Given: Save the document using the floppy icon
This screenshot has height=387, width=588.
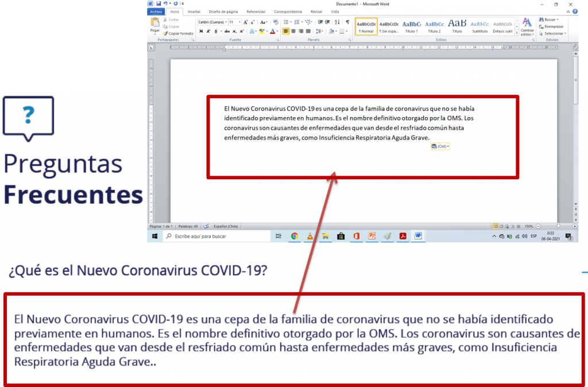Looking at the screenshot, I should click(x=158, y=4).
